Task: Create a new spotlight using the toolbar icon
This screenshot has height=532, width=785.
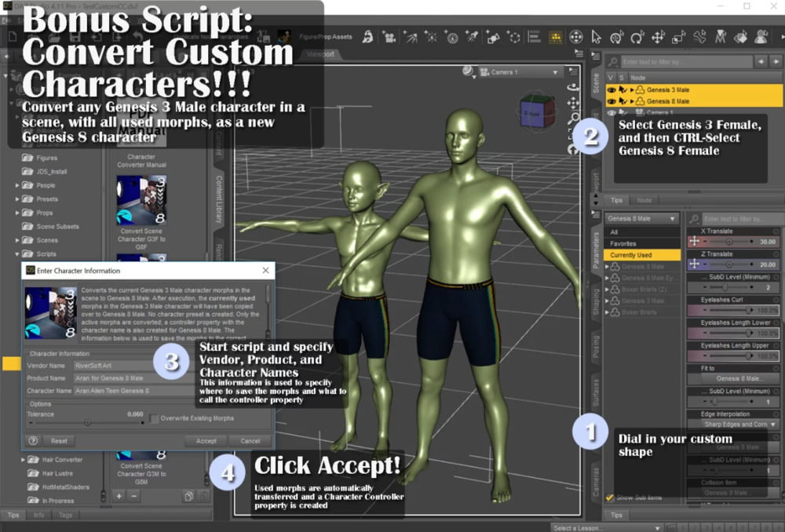Action: tap(471, 36)
